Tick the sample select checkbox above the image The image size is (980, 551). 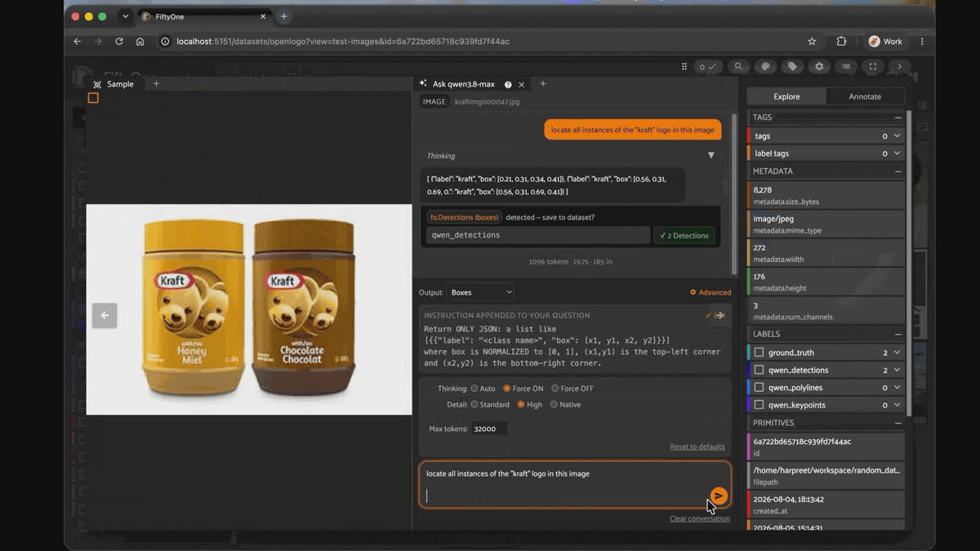point(93,98)
